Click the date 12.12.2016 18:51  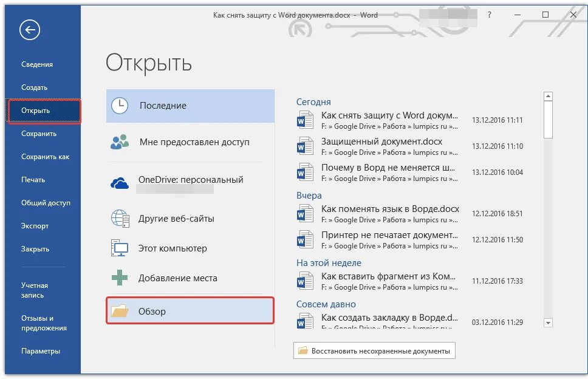click(497, 214)
